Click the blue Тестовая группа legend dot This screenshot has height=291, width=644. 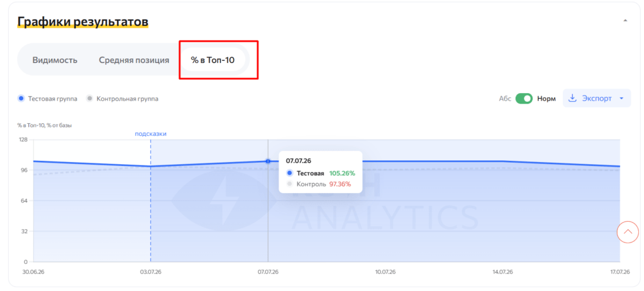click(x=21, y=99)
